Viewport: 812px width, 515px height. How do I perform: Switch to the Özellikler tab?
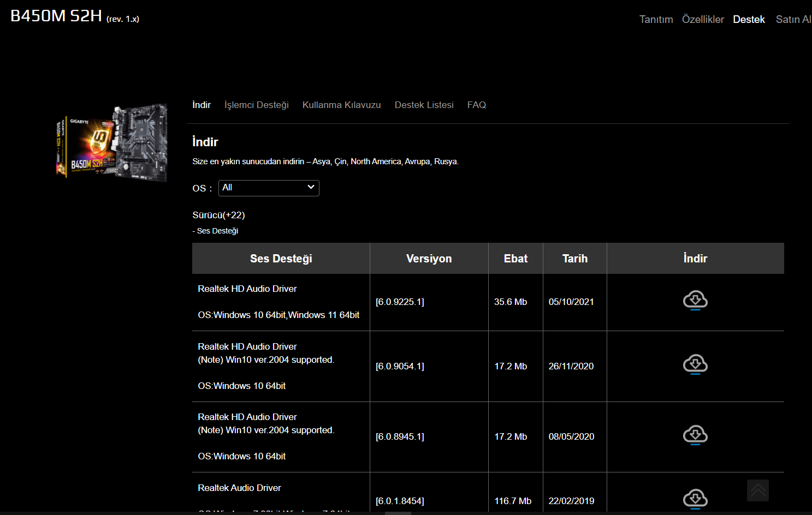click(703, 19)
